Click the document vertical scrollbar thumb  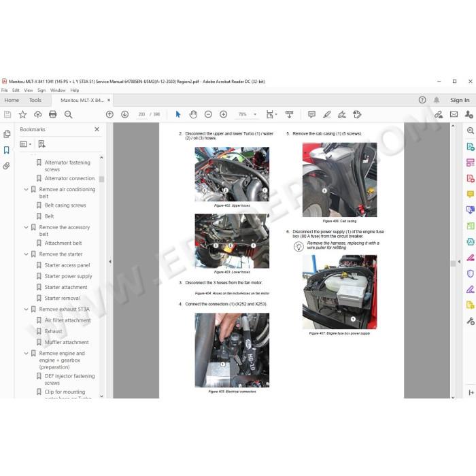(454, 263)
